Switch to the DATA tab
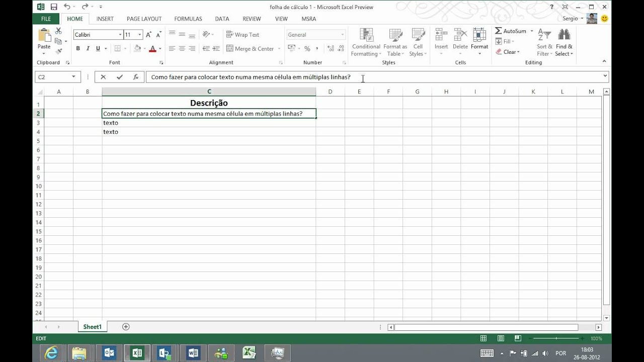The width and height of the screenshot is (644, 362). coord(222,19)
